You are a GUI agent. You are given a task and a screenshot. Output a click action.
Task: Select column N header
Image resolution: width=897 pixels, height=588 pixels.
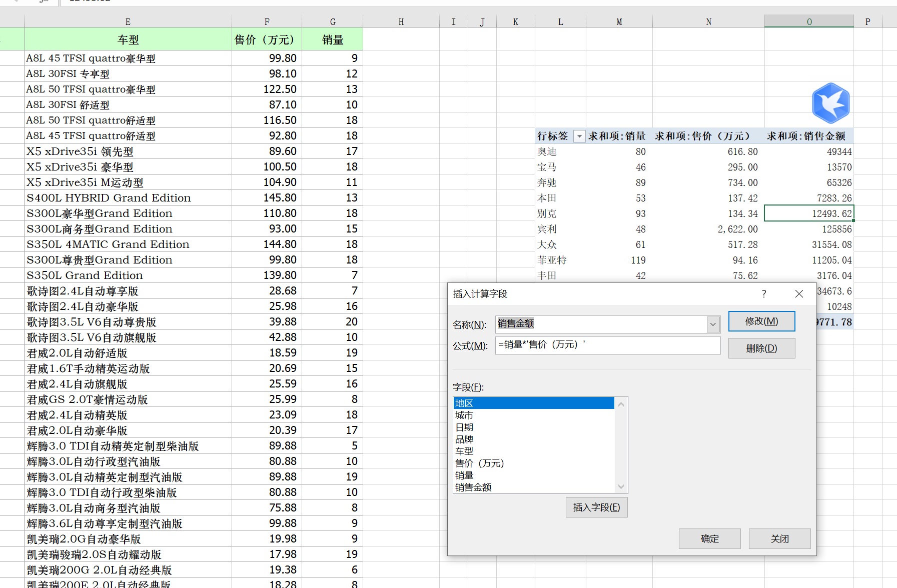click(x=709, y=21)
